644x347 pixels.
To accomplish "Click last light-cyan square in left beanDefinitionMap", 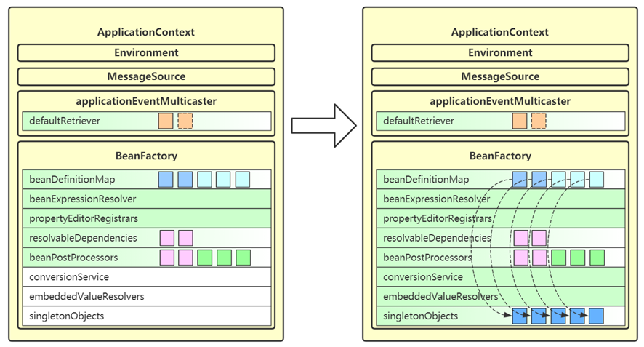I will pyautogui.click(x=243, y=180).
